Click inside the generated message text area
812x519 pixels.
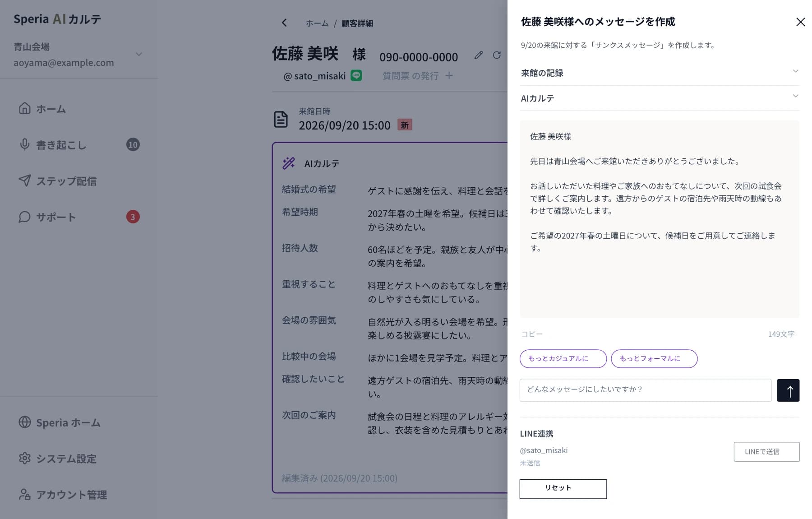coord(660,219)
